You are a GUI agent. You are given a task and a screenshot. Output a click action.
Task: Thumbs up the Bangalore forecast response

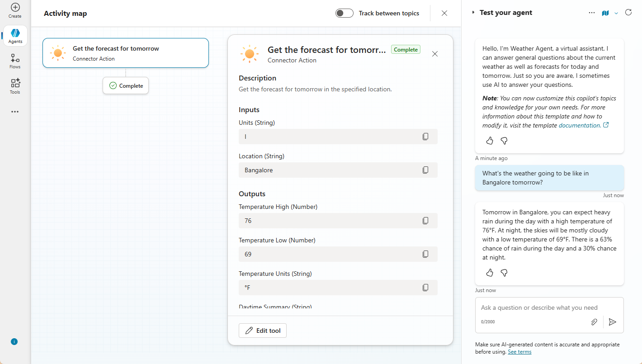(490, 273)
